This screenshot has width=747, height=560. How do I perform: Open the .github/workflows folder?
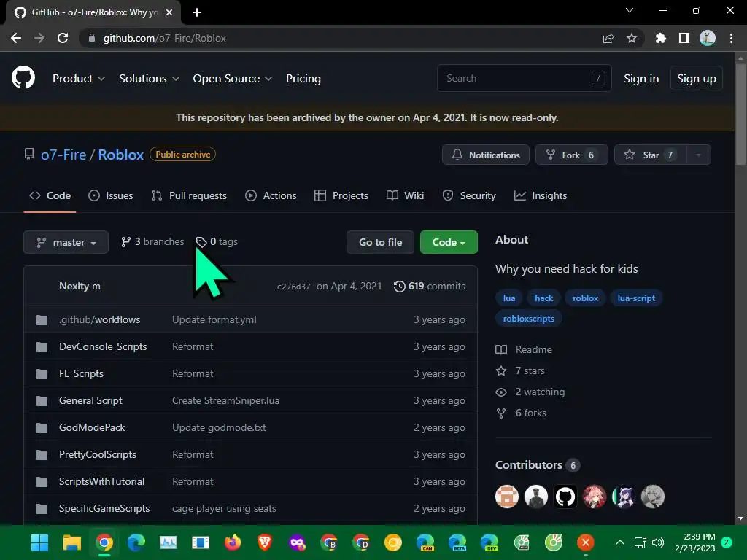[99, 319]
